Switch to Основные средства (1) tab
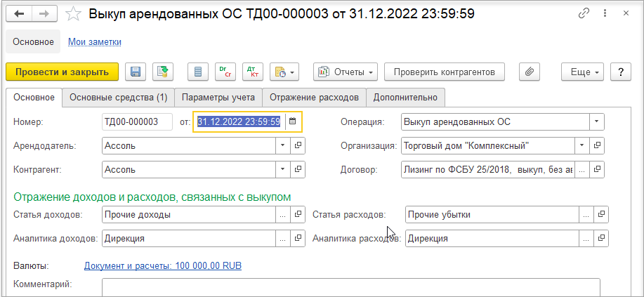Screen dimensions: 644x297 pyautogui.click(x=118, y=98)
